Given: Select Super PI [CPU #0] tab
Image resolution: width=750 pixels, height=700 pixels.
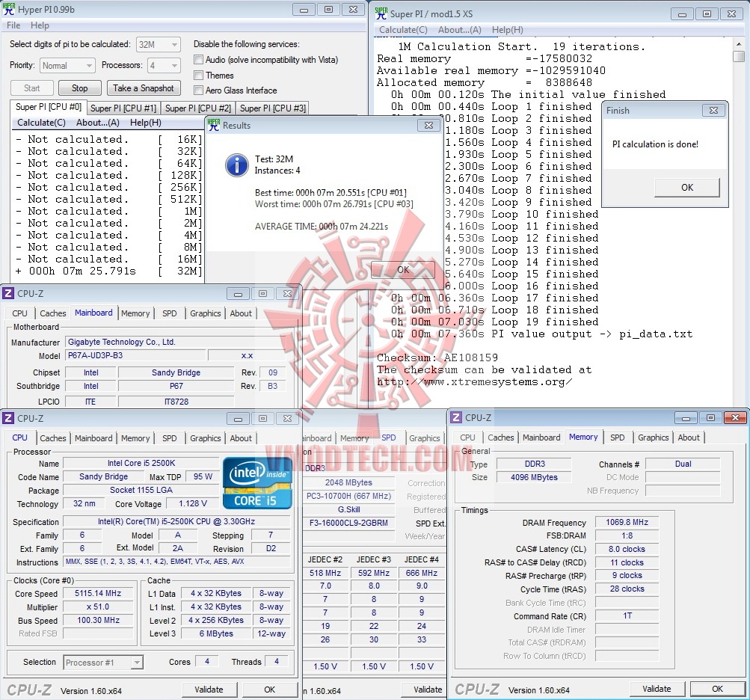Looking at the screenshot, I should (49, 107).
